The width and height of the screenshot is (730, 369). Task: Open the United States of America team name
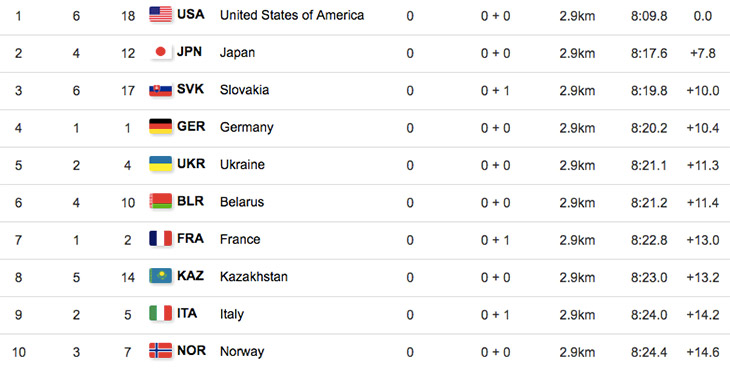point(292,15)
